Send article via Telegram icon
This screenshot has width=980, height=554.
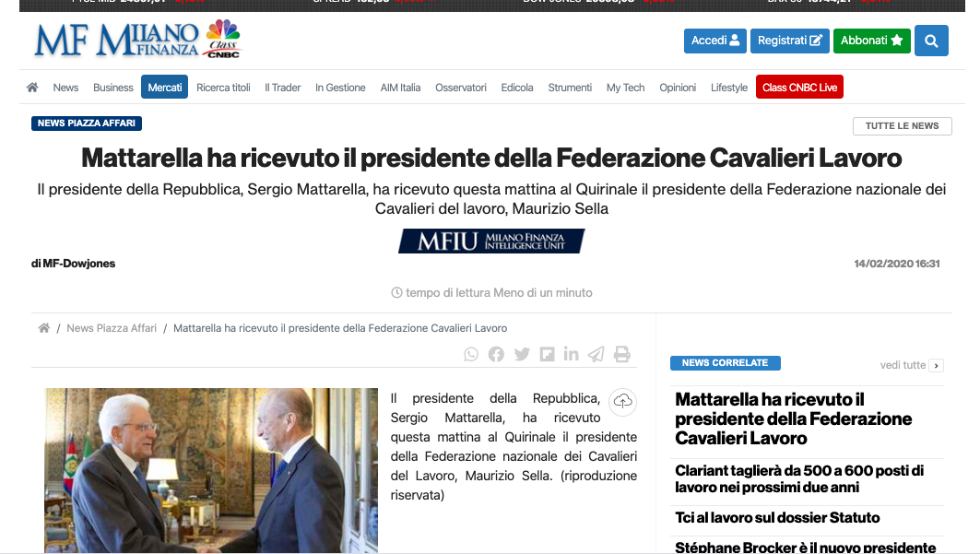click(x=596, y=354)
